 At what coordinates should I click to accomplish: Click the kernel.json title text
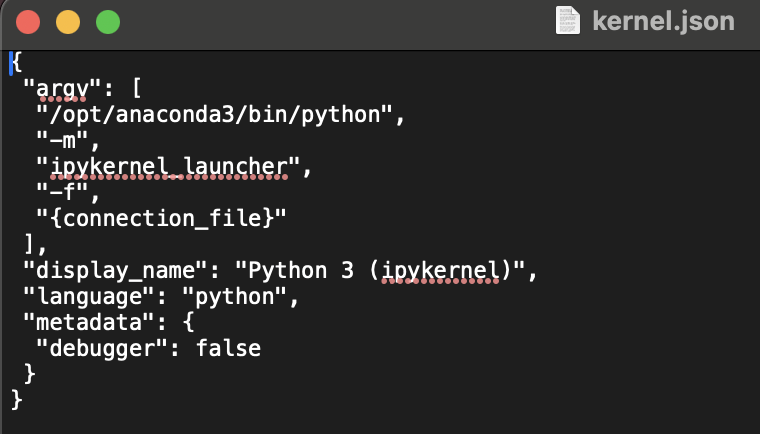point(663,21)
